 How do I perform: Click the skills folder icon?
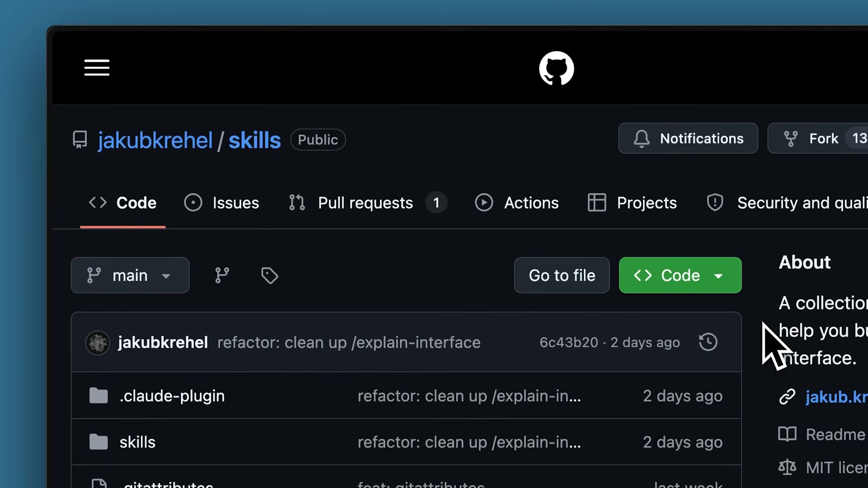pos(99,442)
